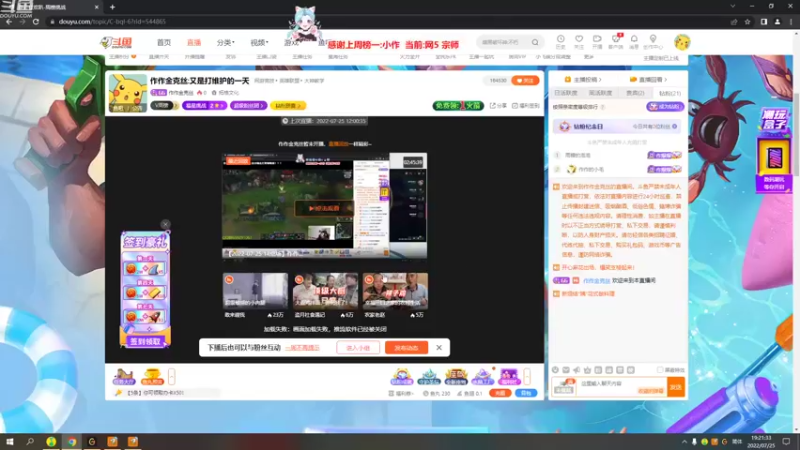
Task: Open the first gift icon in the gift bar
Action: point(402,377)
